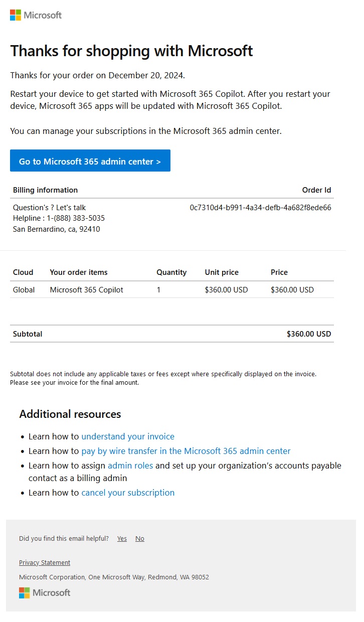This screenshot has width=364, height=622.
Task: Click the Microsoft logo in the footer
Action: tap(45, 592)
